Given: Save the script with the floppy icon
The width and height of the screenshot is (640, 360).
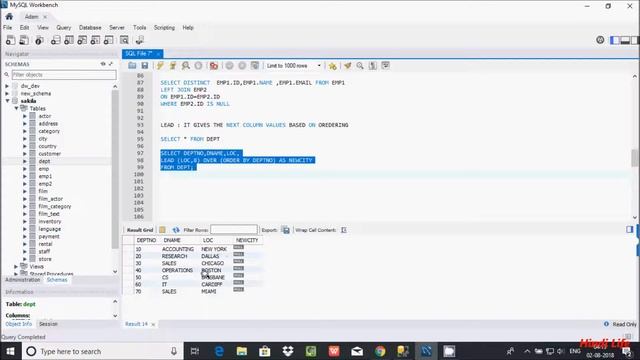Looking at the screenshot, I should (x=144, y=66).
